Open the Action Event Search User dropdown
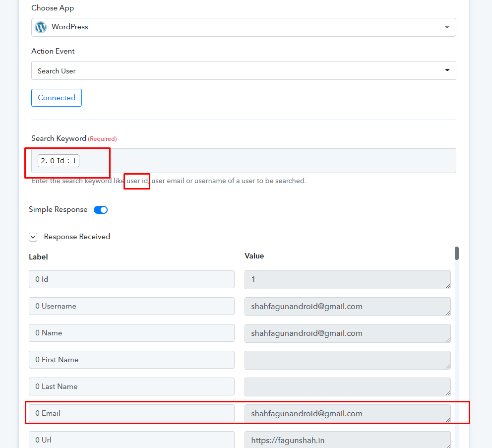Image resolution: width=492 pixels, height=448 pixels. [x=244, y=70]
